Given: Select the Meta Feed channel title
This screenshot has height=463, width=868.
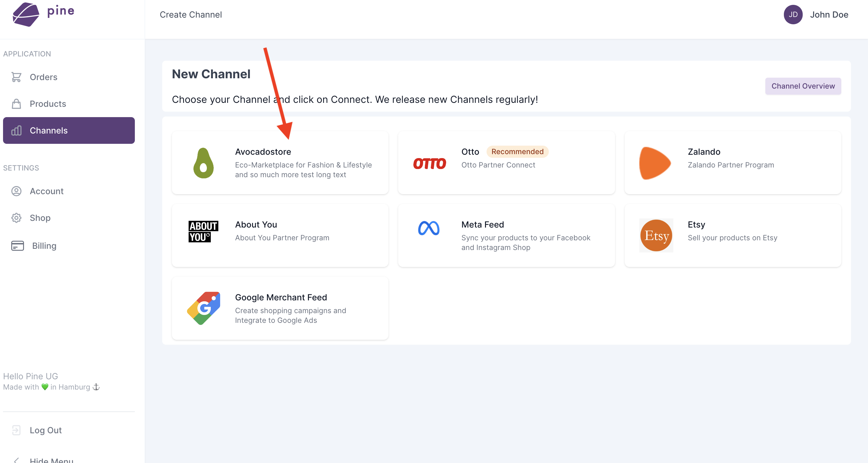Looking at the screenshot, I should (483, 225).
